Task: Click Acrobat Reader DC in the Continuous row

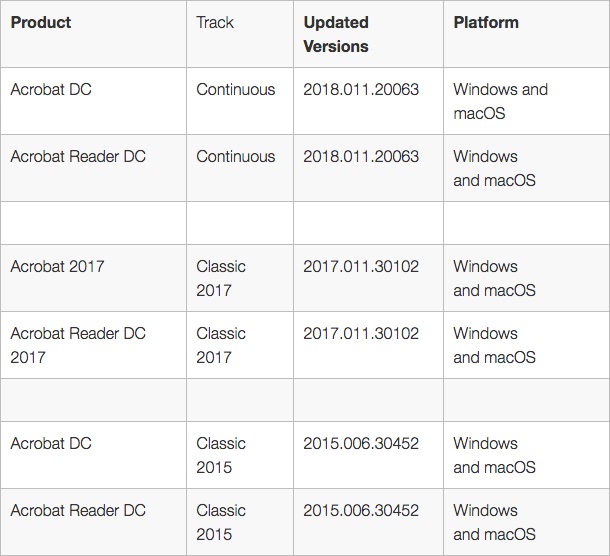Action: click(78, 156)
